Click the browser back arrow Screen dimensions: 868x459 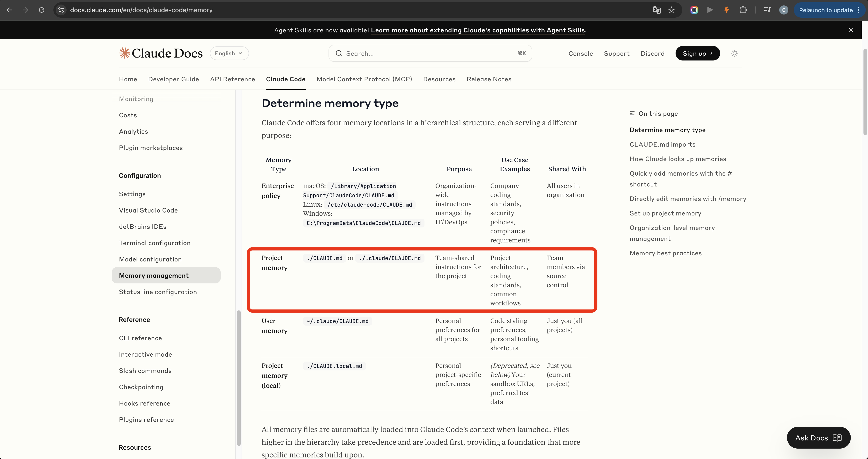[9, 10]
